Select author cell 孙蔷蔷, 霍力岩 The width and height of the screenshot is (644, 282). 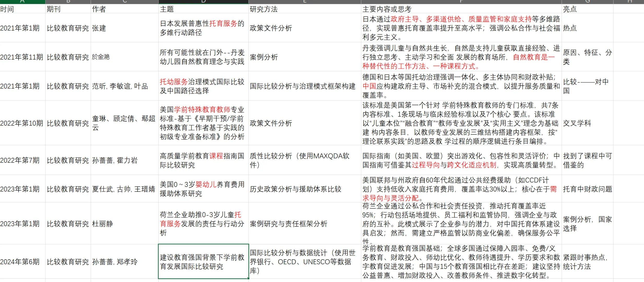(x=124, y=160)
